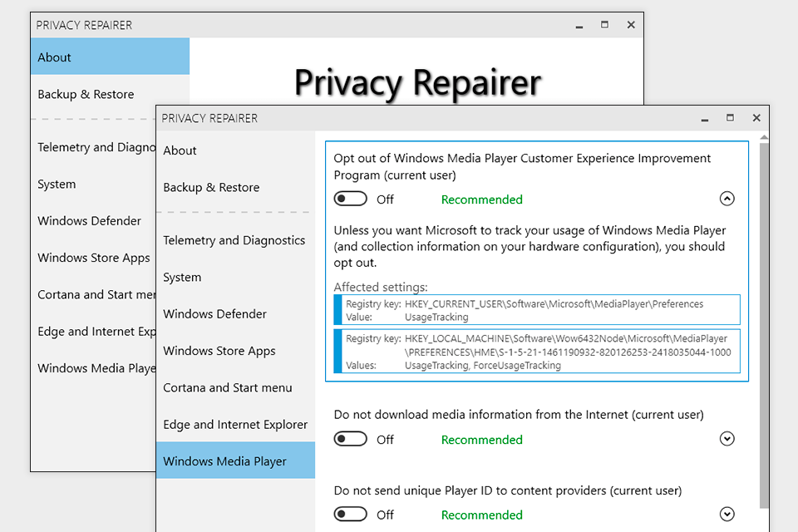The height and width of the screenshot is (532, 798).
Task: Select System in the front window sidebar
Action: [x=235, y=278]
